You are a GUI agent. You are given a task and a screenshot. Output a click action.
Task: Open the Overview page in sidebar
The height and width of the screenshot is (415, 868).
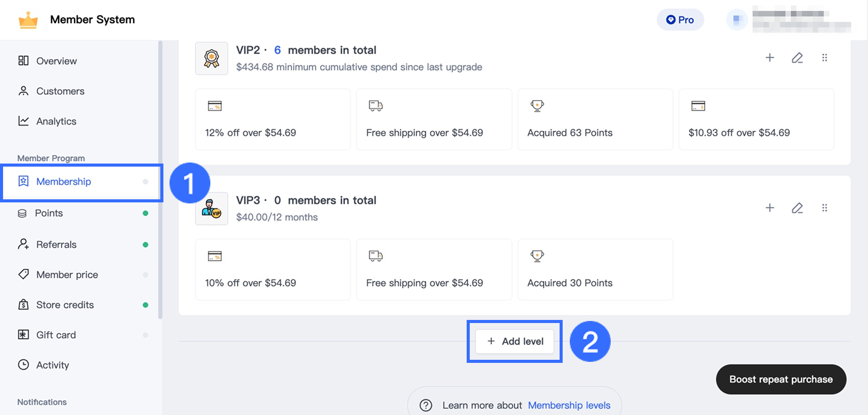(x=56, y=61)
